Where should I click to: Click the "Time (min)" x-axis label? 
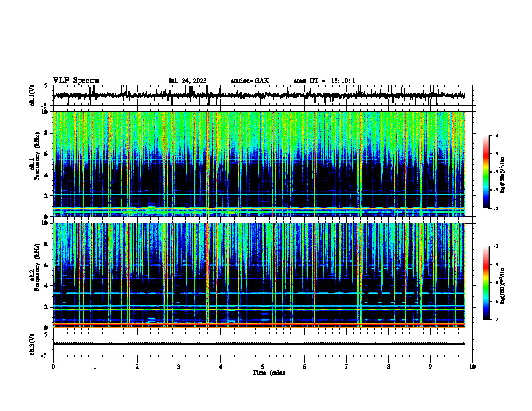pos(269,373)
